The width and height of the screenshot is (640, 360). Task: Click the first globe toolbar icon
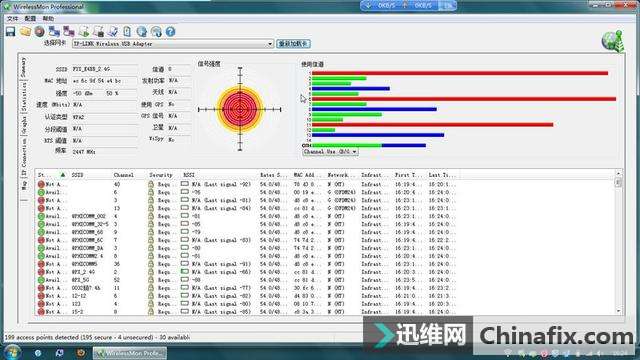tap(142, 31)
